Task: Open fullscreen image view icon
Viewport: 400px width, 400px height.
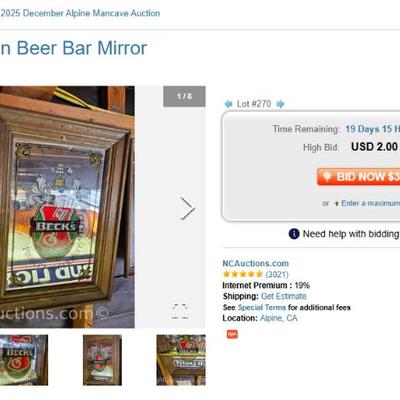Action: [180, 311]
